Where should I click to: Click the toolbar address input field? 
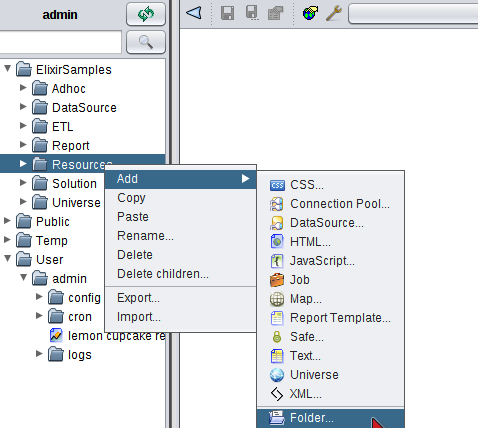point(413,14)
